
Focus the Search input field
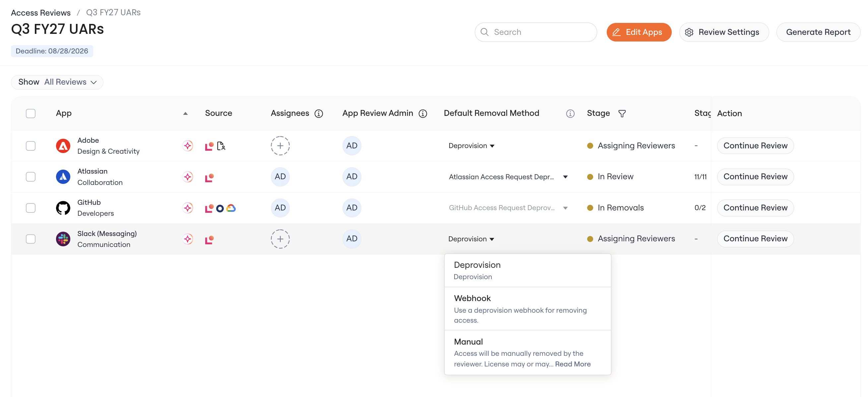point(536,32)
